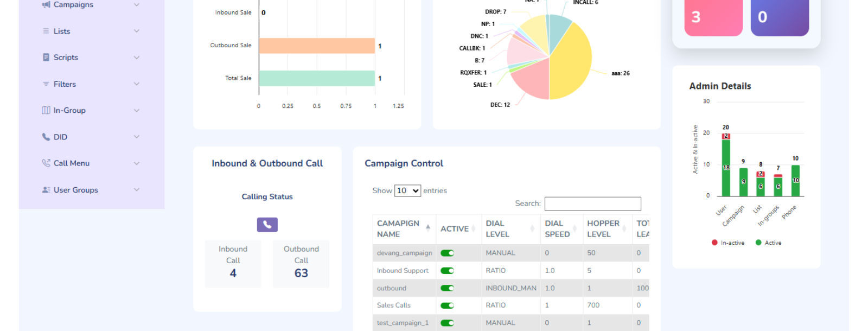Click the Campaigns megaphone icon
Viewport: 868px width, 331px height.
click(46, 5)
